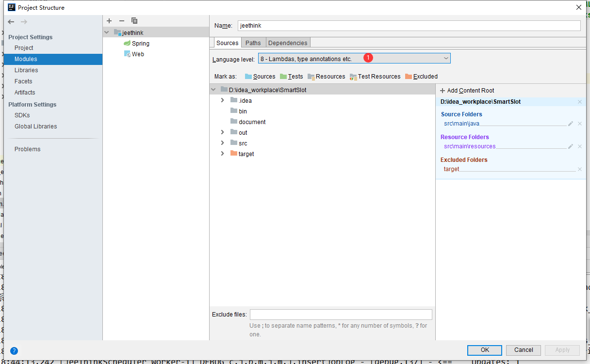Click the OK button
This screenshot has height=364, width=590.
pos(485,350)
